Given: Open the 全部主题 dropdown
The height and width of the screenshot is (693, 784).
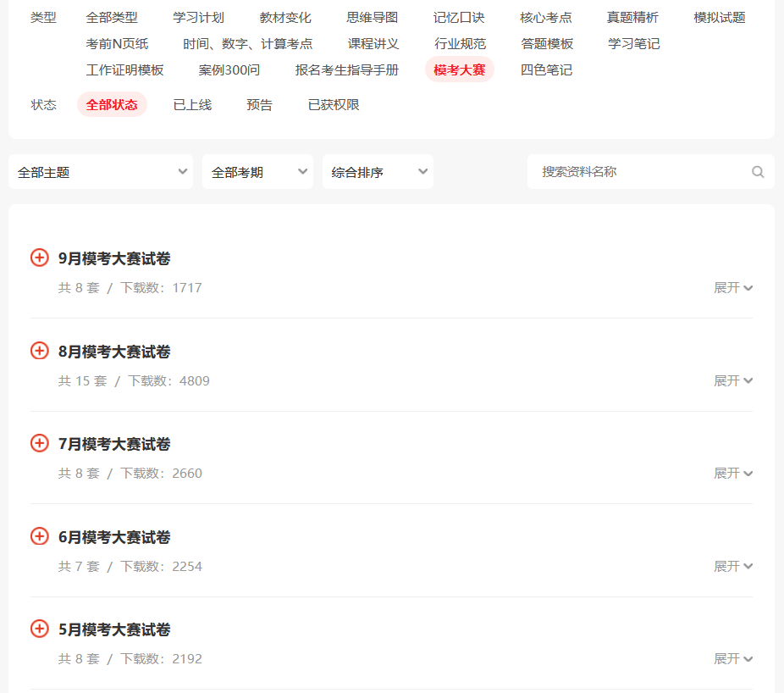Looking at the screenshot, I should (101, 172).
